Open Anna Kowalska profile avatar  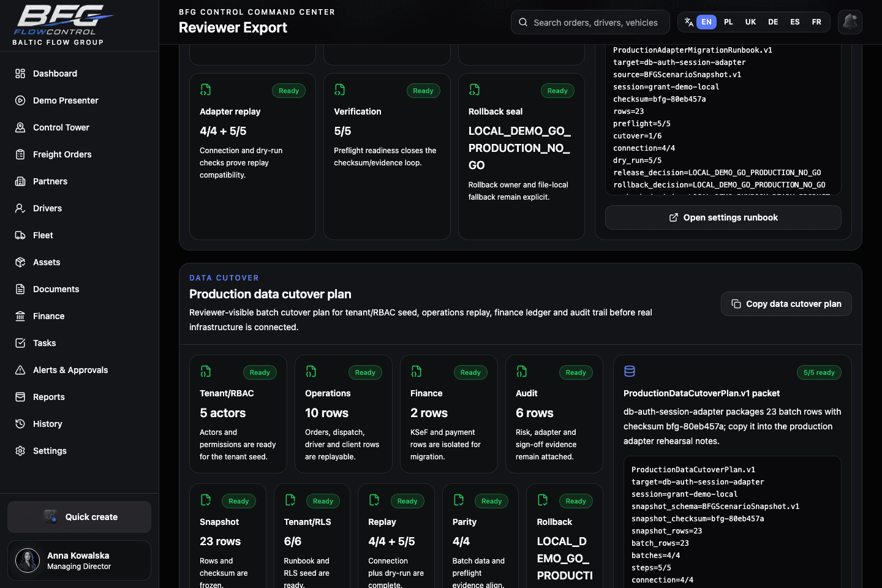click(x=28, y=560)
